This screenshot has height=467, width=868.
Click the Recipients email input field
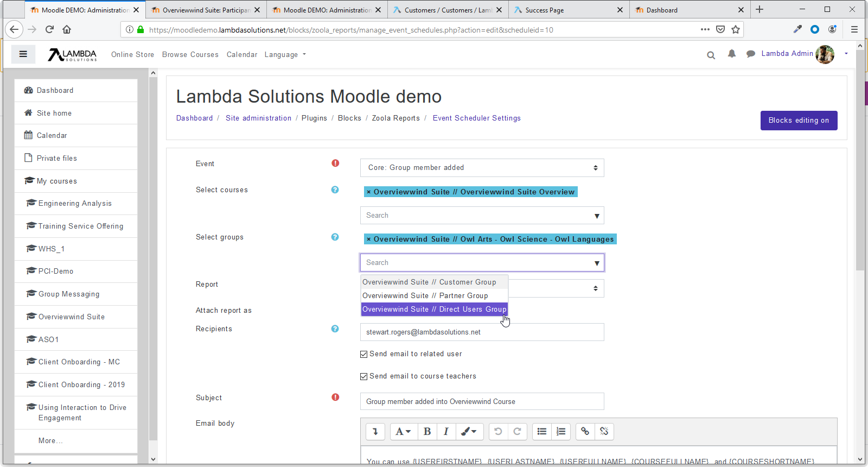(x=482, y=332)
